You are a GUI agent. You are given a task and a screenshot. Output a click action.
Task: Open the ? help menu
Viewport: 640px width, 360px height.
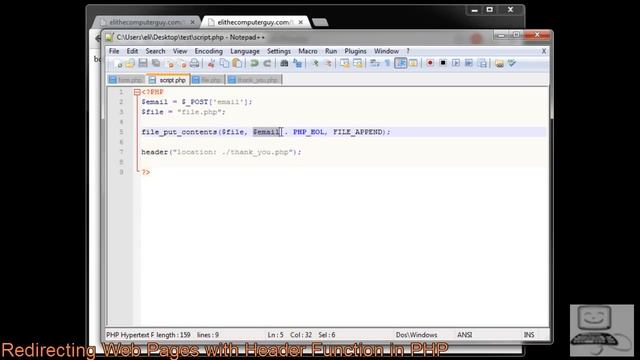click(408, 51)
